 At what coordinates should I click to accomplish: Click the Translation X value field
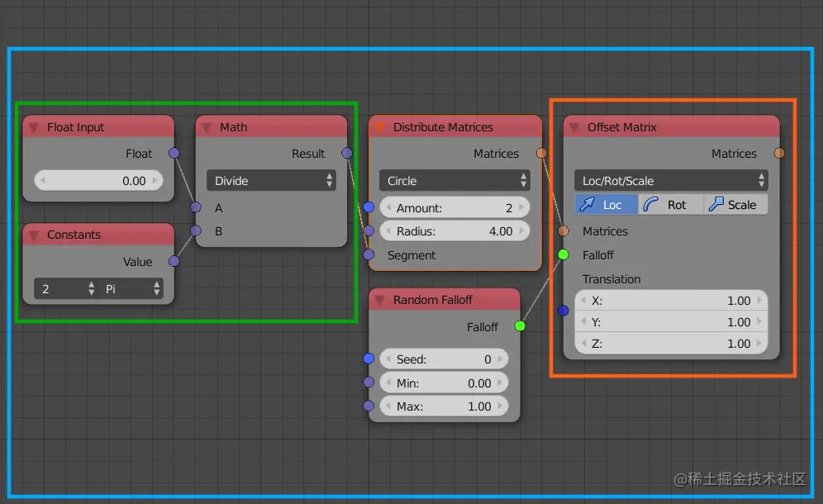pyautogui.click(x=671, y=301)
